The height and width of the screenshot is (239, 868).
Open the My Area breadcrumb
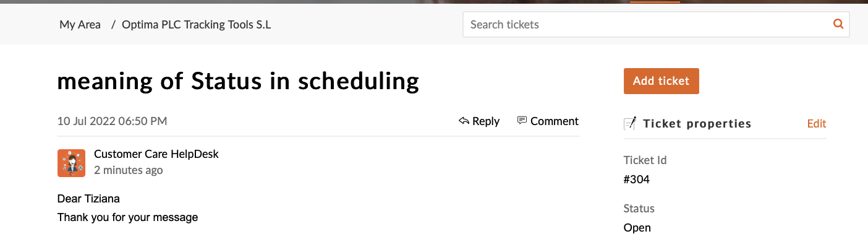tap(80, 25)
